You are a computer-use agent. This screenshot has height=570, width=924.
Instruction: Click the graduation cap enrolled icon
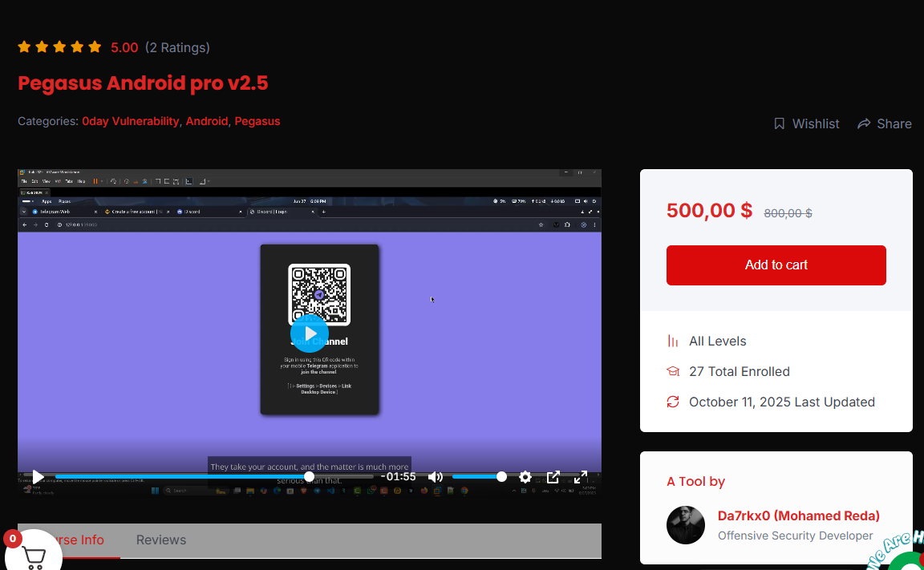click(x=673, y=371)
